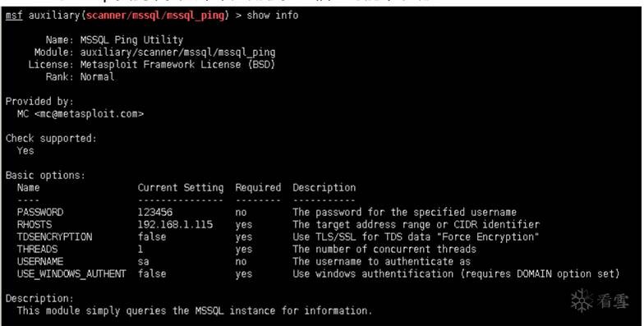Image resolution: width=644 pixels, height=326 pixels.
Task: Click the 'Name' column header in options
Action: pos(28,187)
